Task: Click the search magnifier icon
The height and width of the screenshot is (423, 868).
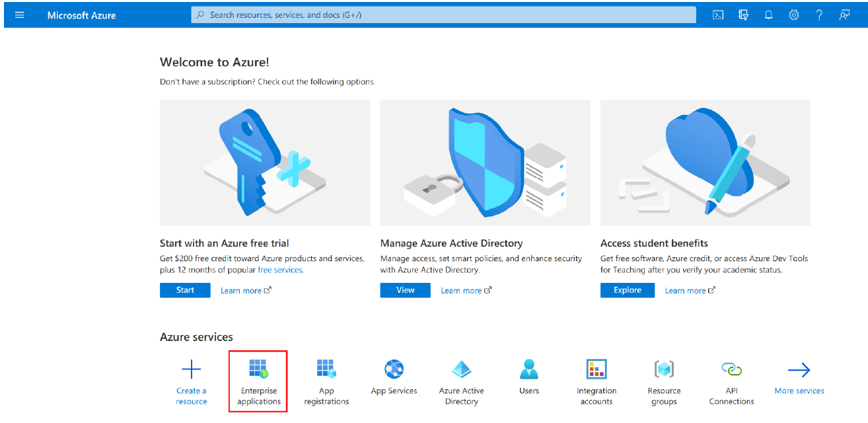Action: click(x=201, y=15)
